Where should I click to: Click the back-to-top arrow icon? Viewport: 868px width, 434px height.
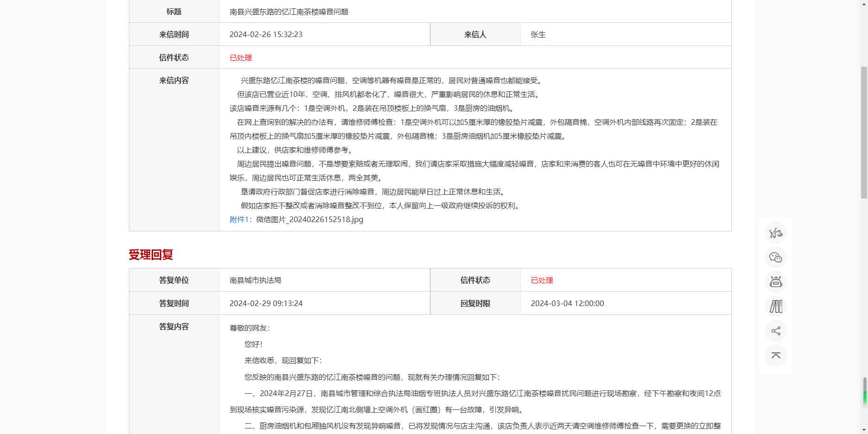coord(776,356)
